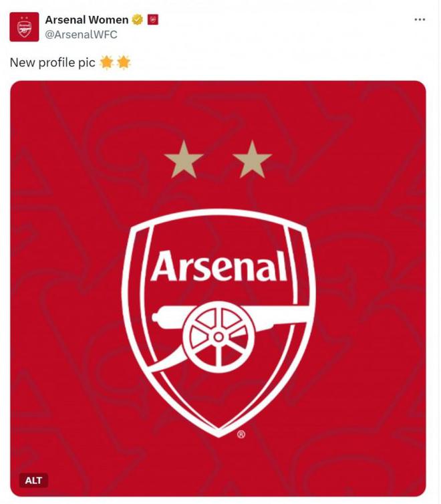Click the small Arsenal affiliate badge beside name
Image resolution: width=441 pixels, height=504 pixels.
(x=152, y=19)
